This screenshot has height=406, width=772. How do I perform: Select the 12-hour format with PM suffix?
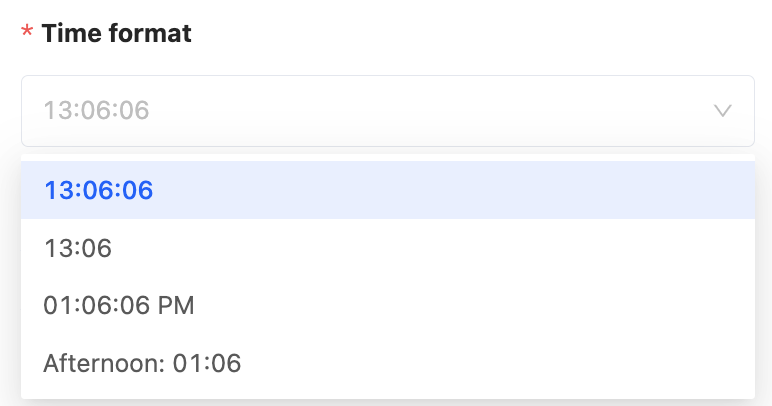point(119,306)
